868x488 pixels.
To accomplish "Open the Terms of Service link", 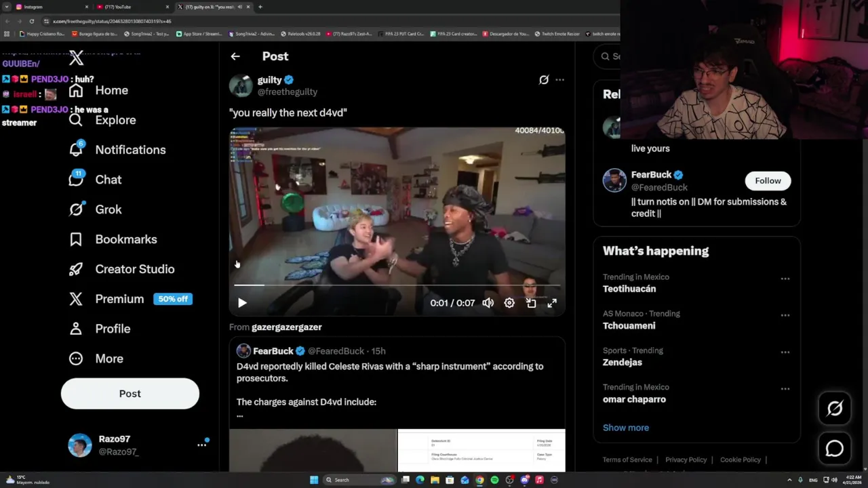I will click(627, 460).
